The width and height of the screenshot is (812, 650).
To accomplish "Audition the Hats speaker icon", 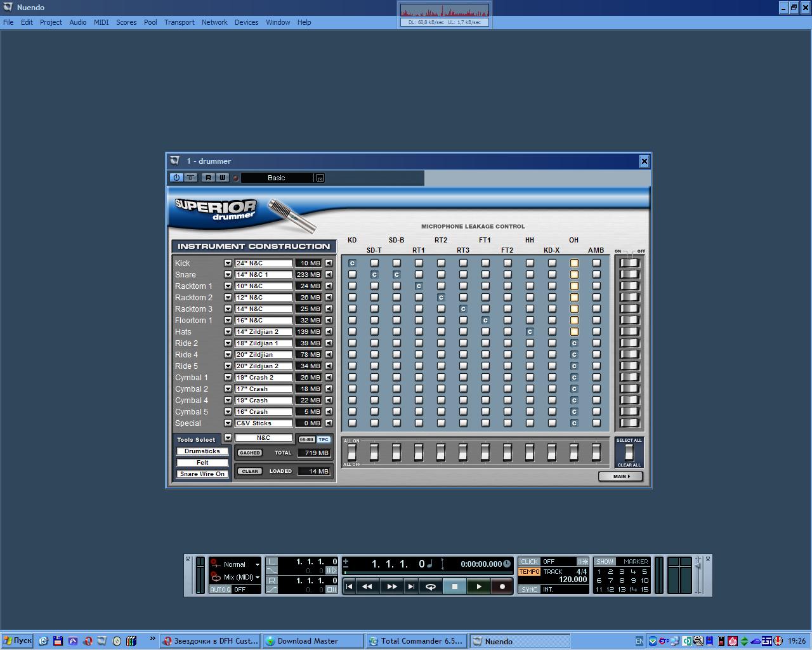I will (329, 331).
